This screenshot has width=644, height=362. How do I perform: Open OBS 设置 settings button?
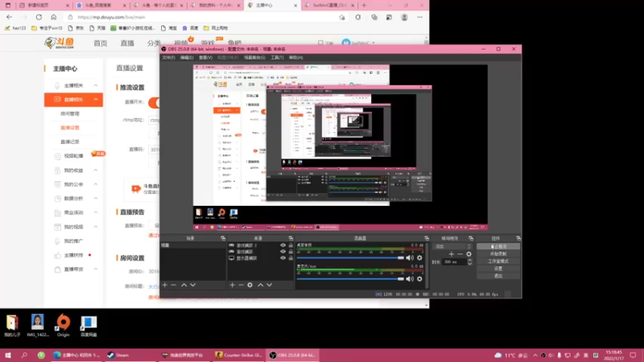point(498,269)
